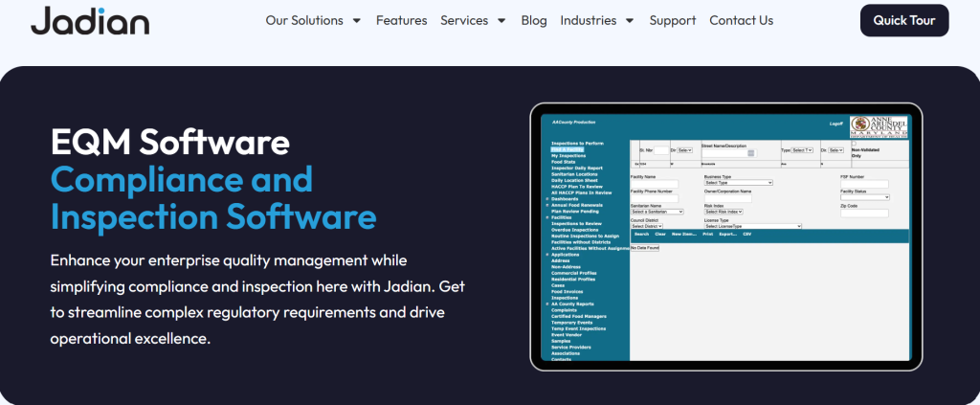Click the Street Name/Description field
This screenshot has width=980, height=405.
(x=729, y=153)
